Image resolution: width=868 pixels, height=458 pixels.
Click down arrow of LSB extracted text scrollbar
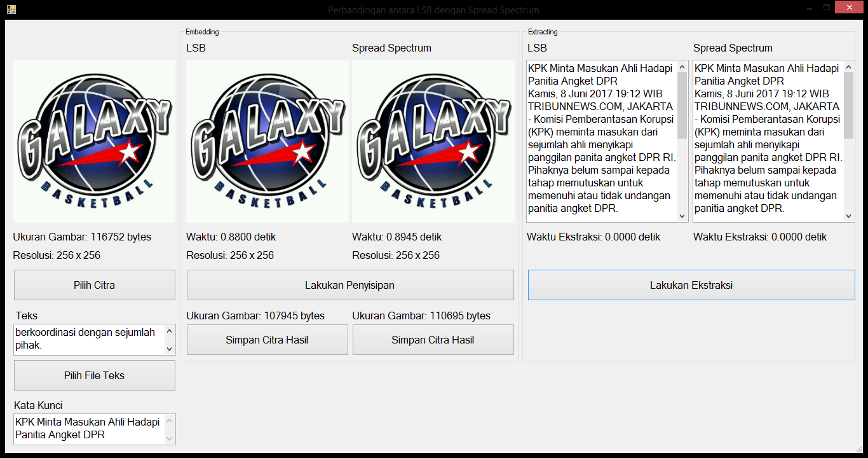tap(682, 216)
